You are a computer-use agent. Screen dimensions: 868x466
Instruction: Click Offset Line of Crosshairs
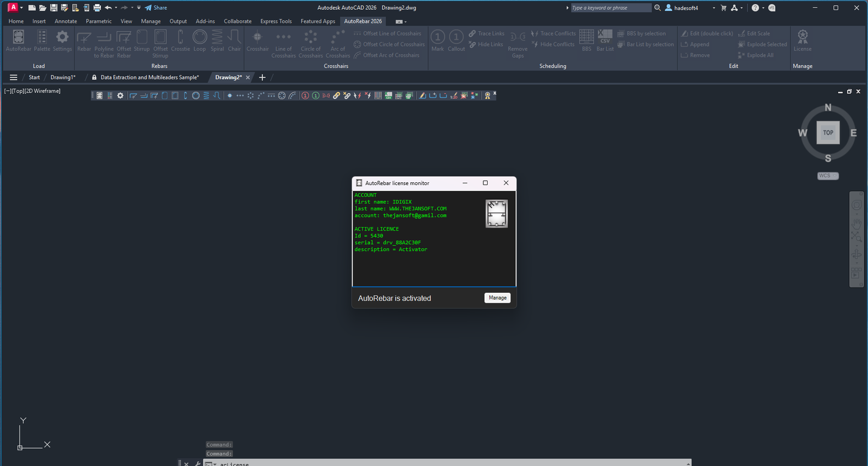coord(387,34)
